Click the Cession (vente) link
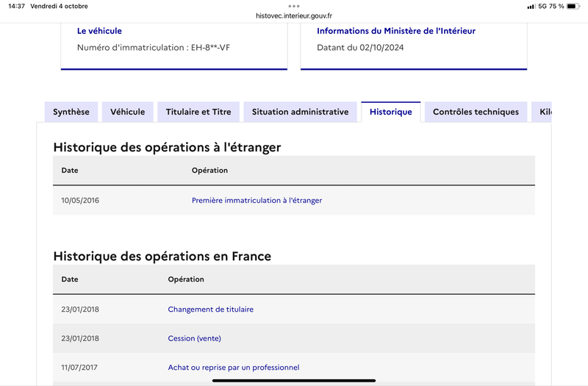 tap(194, 338)
